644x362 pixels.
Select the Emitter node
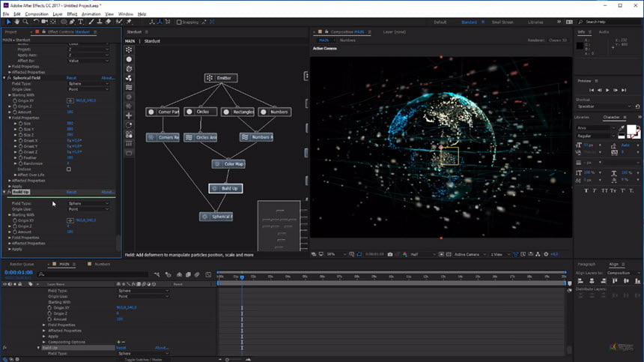[221, 78]
